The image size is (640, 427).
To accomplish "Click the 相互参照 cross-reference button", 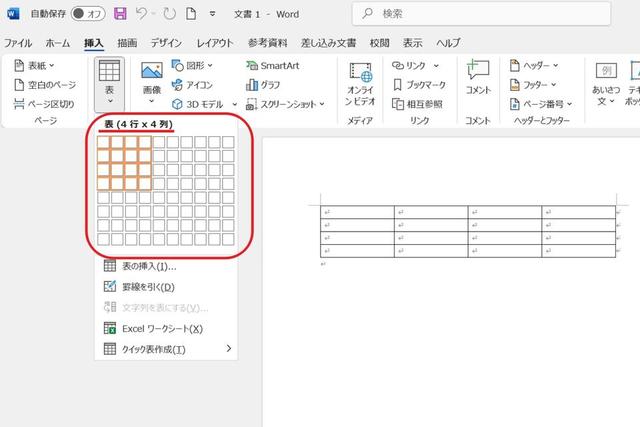I will pos(417,104).
